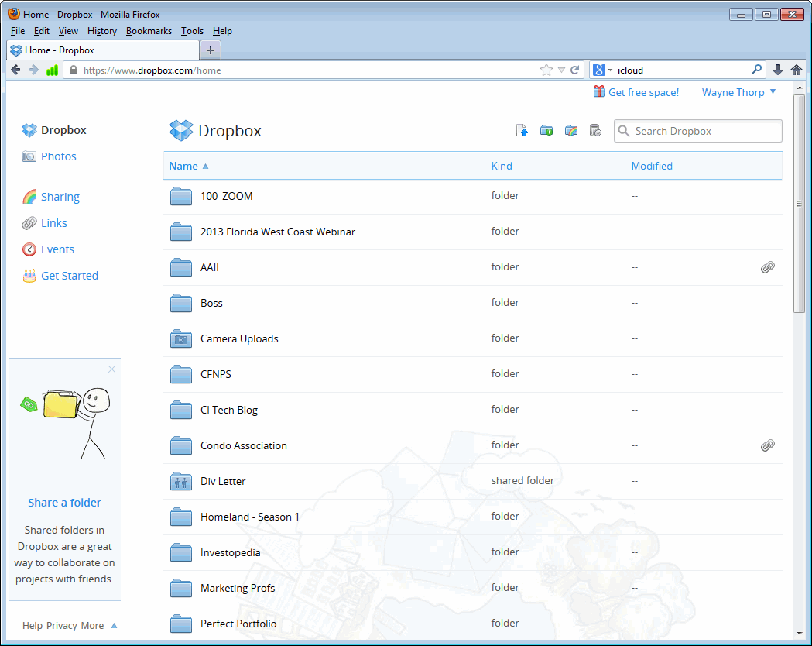Click the browser forward arrow
Viewport: 812px width, 646px height.
coord(33,70)
